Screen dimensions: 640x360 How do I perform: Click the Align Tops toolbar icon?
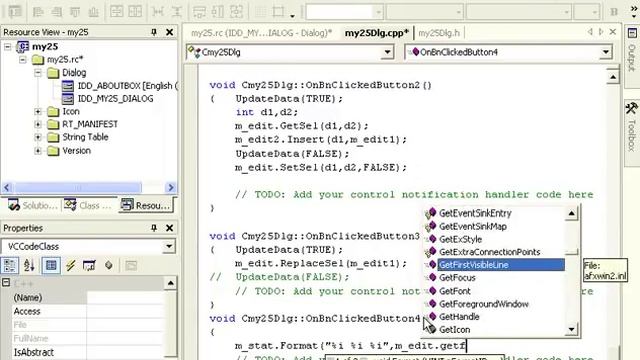(75, 12)
